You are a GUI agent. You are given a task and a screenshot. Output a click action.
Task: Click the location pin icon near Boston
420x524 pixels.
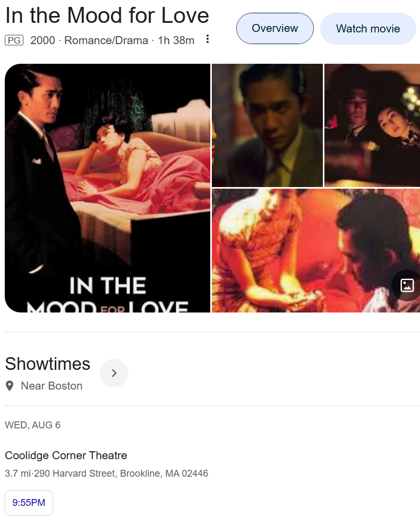pos(10,386)
